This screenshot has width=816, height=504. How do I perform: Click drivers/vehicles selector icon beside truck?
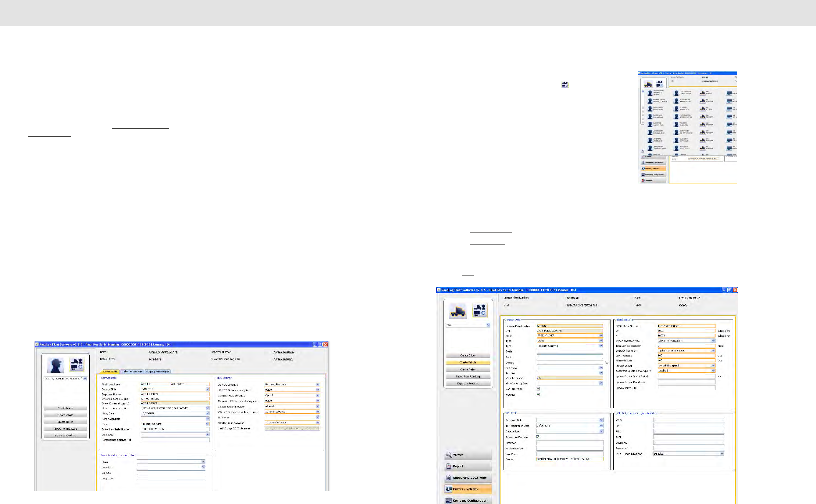click(480, 311)
